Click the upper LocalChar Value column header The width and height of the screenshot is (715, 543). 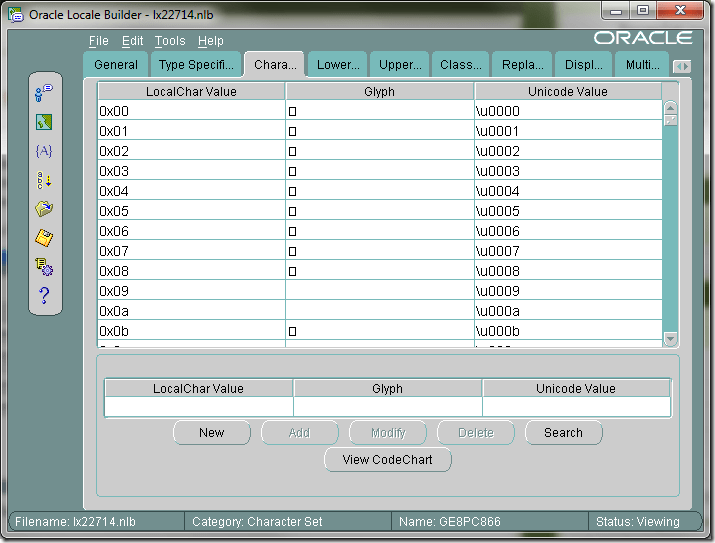[192, 92]
